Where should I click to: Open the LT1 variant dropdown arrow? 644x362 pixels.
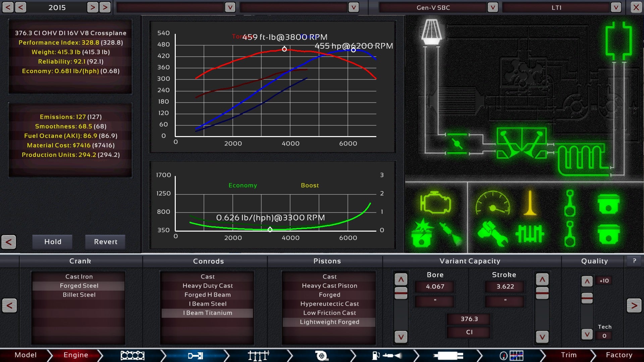[x=616, y=7]
